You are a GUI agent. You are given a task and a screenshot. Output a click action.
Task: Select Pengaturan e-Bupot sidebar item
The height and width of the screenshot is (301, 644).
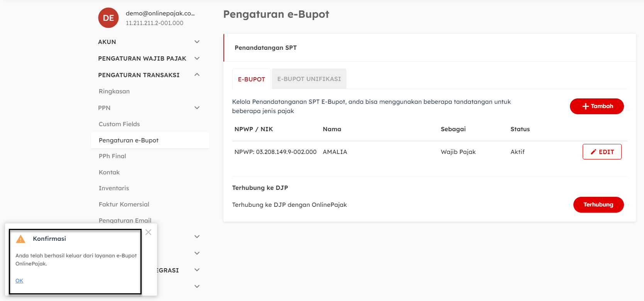coord(128,140)
